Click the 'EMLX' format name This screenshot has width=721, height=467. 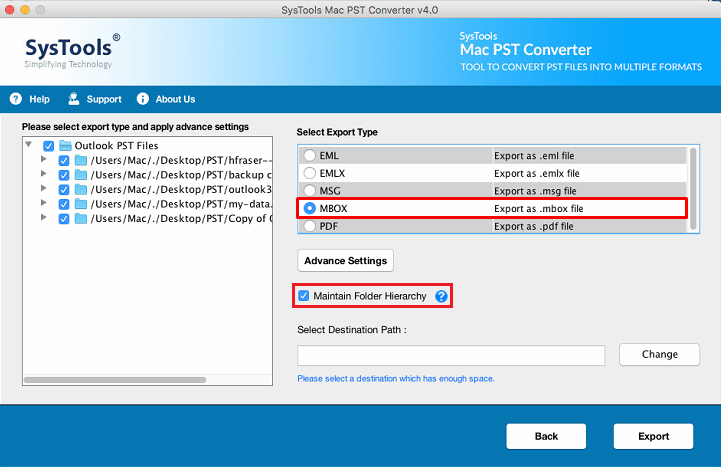click(x=332, y=173)
